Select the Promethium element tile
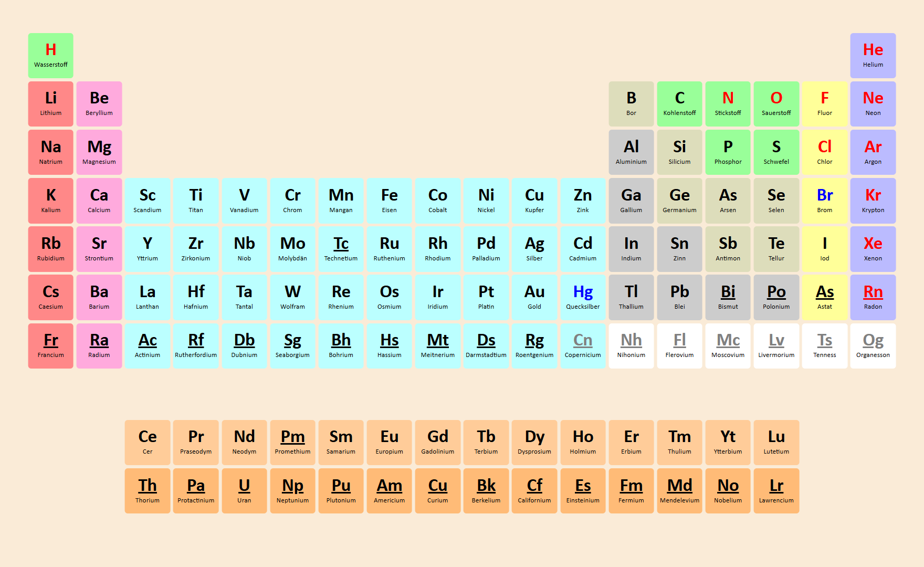 click(x=293, y=443)
